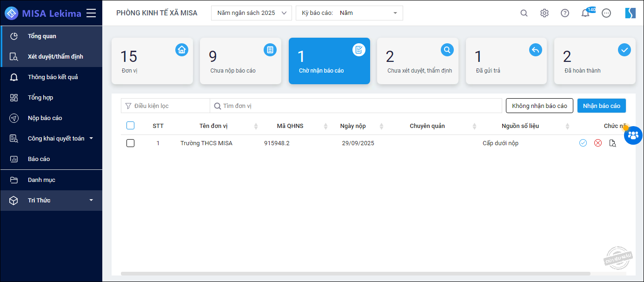Select the Chưa nộp báo cáo card
This screenshot has height=282, width=644.
coord(240,61)
